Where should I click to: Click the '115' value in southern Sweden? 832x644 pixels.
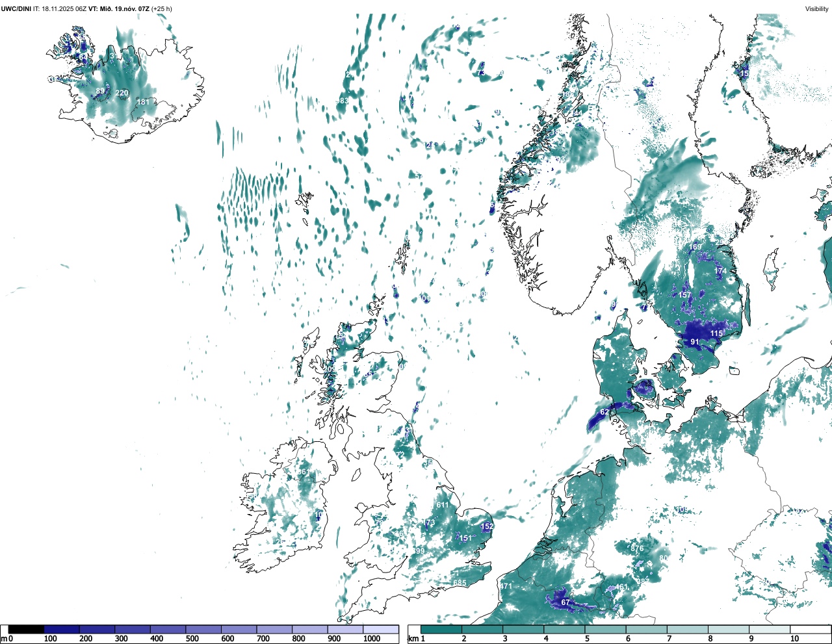point(716,333)
